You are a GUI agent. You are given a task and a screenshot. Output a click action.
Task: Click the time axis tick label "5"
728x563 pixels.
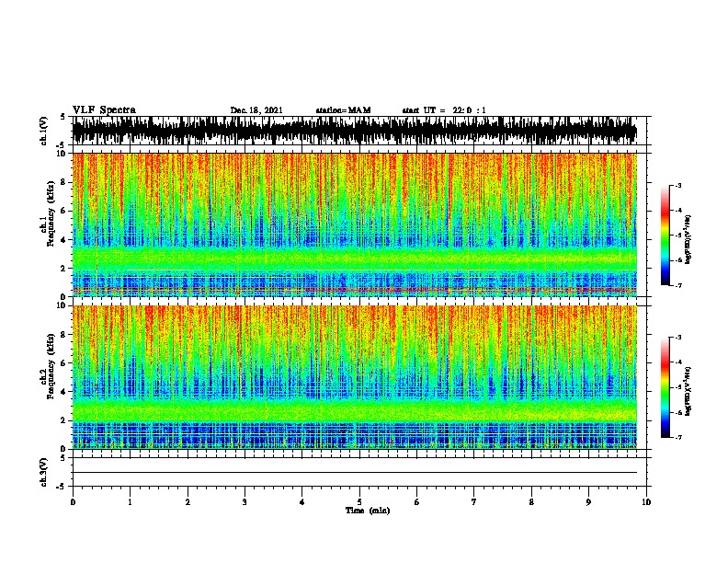point(359,502)
